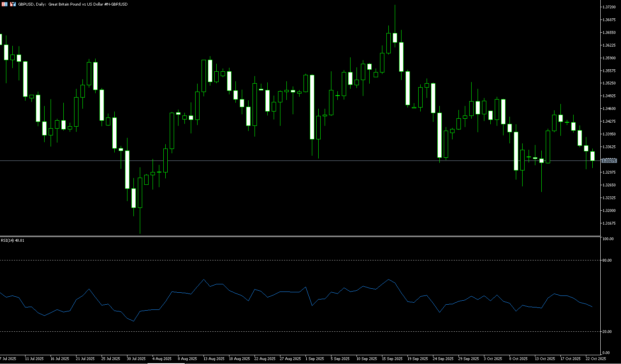Click 1.37200 on the price scale
This screenshot has width=621, height=364.
pos(609,7)
